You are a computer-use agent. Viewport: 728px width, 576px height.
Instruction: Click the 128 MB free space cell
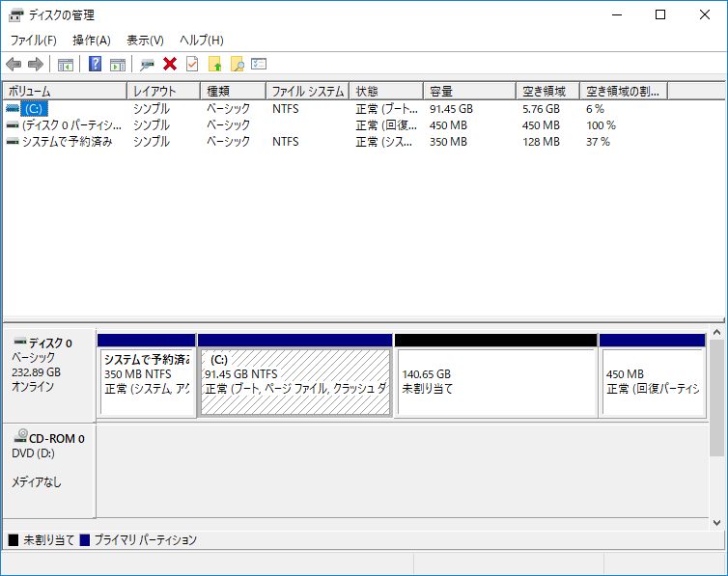[x=541, y=142]
